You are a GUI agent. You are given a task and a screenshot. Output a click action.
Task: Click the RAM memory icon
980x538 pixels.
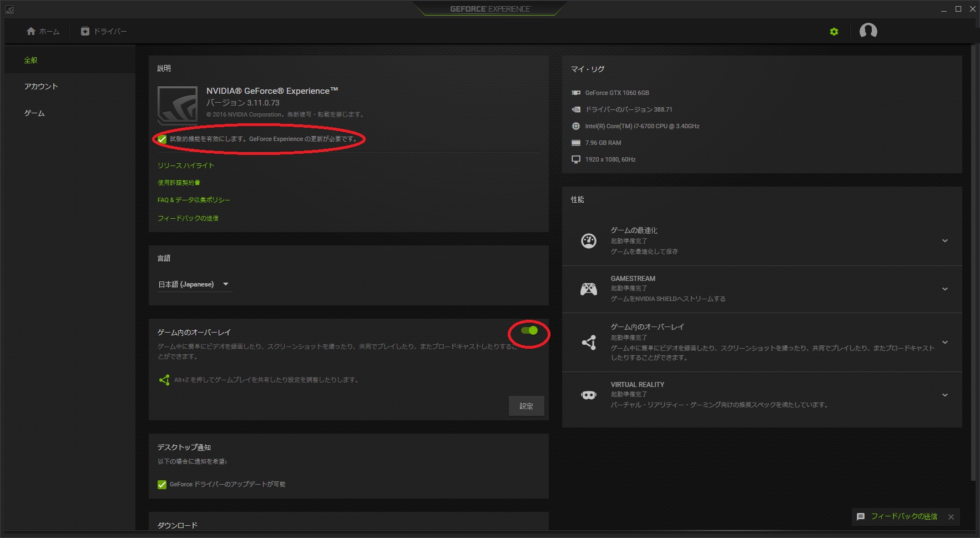[x=576, y=143]
